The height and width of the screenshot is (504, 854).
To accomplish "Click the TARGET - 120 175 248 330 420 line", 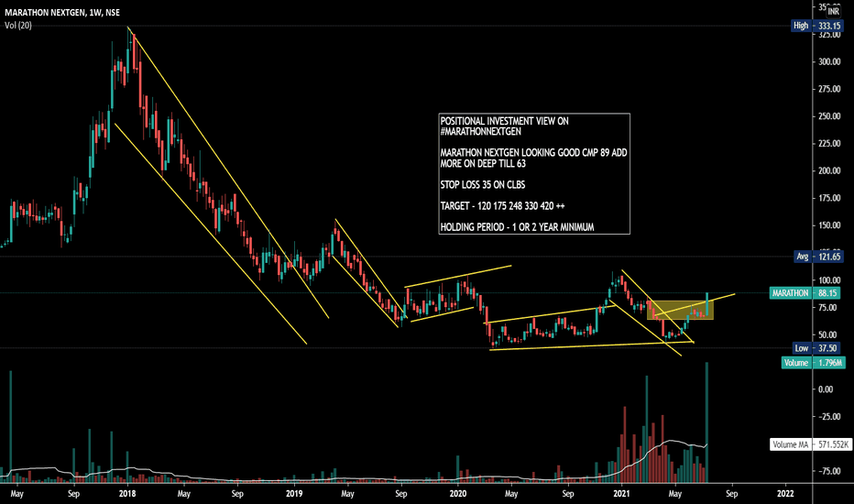I will (x=503, y=206).
